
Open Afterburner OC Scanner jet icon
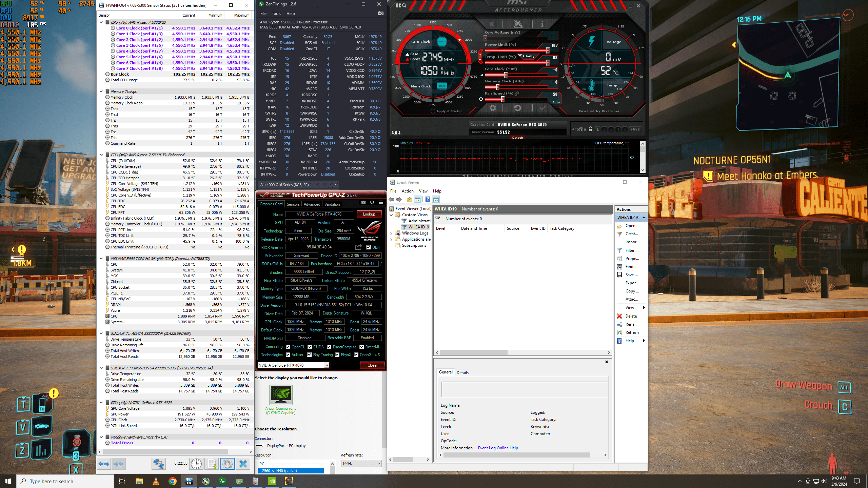(x=518, y=24)
